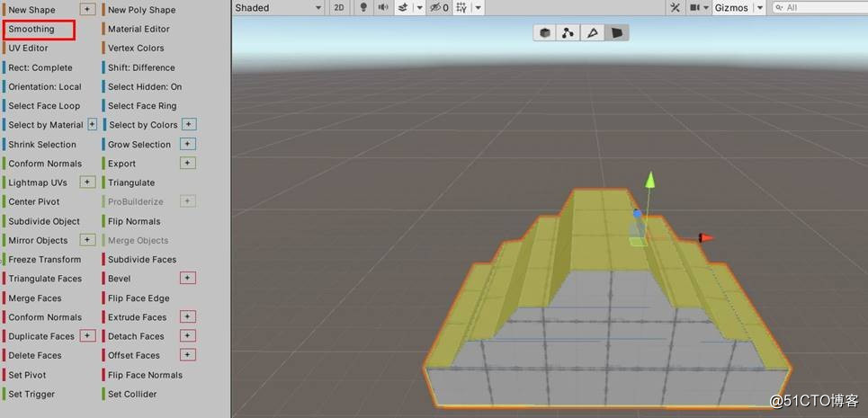Open options for New Shape
Image resolution: width=868 pixels, height=418 pixels.
coord(87,9)
